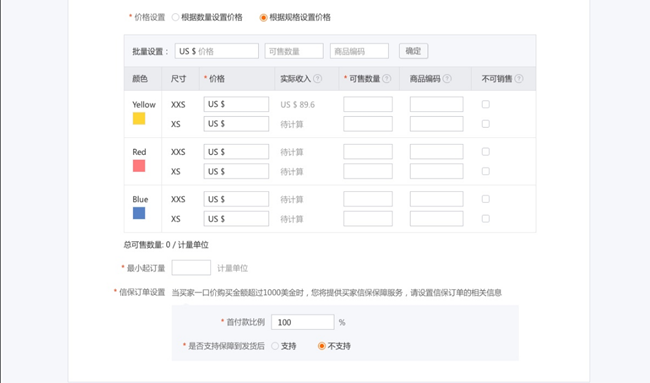650x383 pixels.
Task: Open help icon next to 不可销售
Action: [519, 78]
